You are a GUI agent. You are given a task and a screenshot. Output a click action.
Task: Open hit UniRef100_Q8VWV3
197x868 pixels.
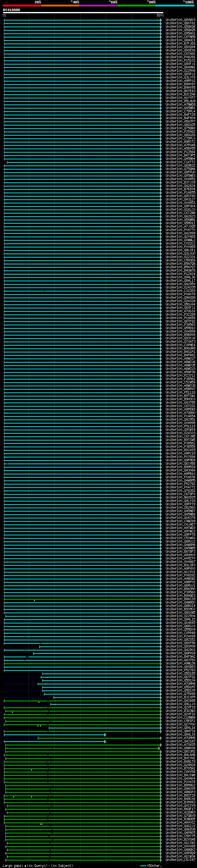pos(180,20)
